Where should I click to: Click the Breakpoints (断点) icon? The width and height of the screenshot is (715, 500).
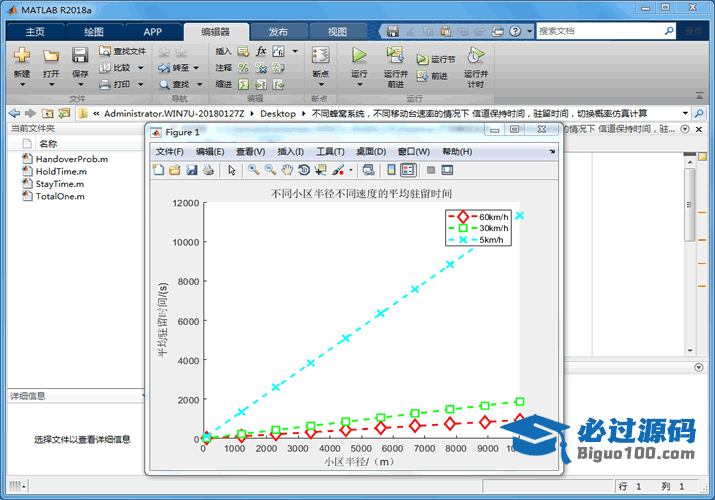[321, 55]
